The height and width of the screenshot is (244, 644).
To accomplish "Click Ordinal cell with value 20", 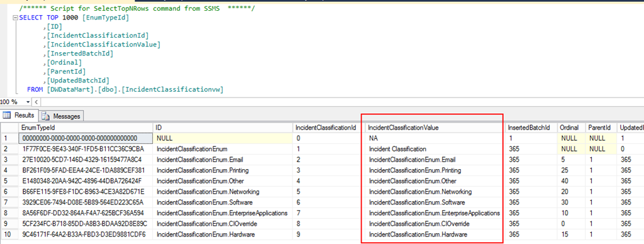I will point(571,192).
